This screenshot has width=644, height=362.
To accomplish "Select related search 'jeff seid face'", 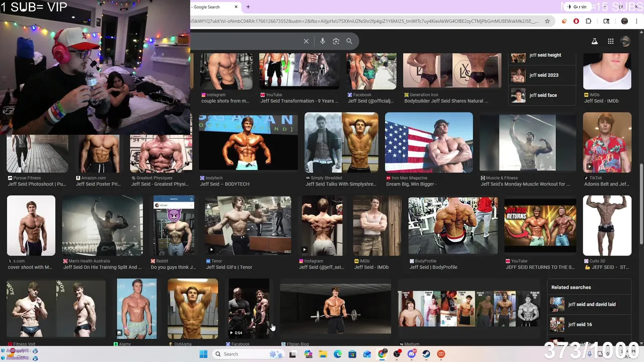I will pyautogui.click(x=542, y=95).
